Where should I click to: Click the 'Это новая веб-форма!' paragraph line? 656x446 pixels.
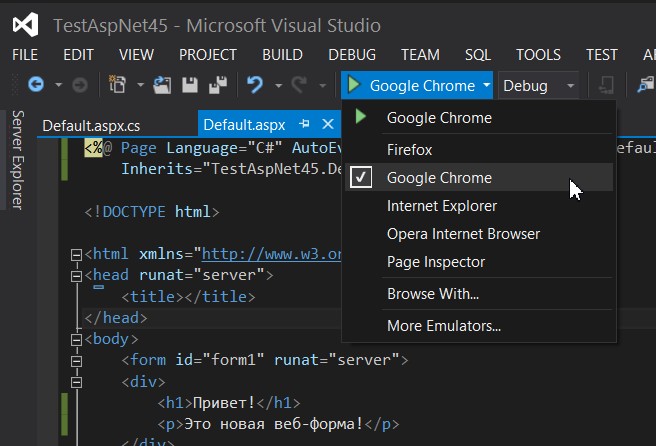point(278,424)
